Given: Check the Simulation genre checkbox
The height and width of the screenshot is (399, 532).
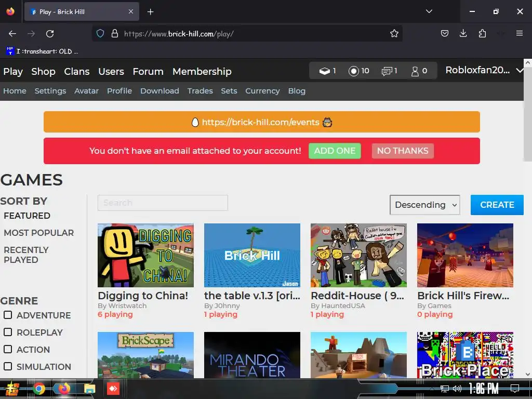Looking at the screenshot, I should click(x=8, y=366).
